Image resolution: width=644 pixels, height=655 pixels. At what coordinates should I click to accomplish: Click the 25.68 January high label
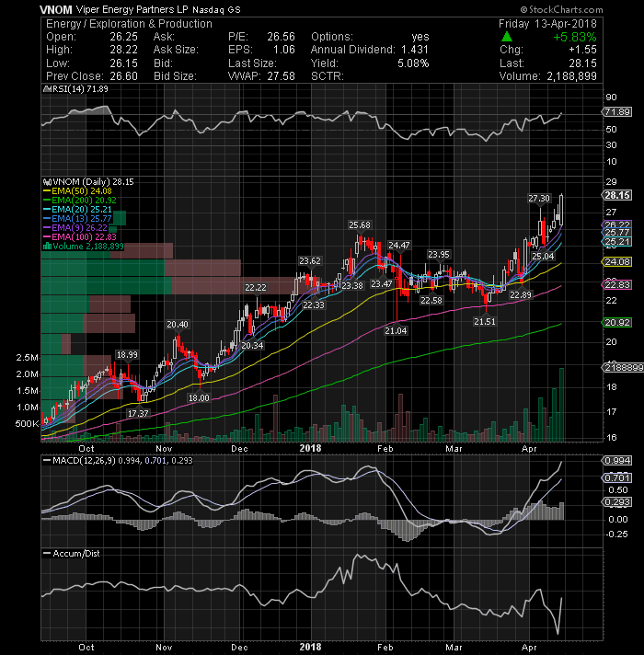359,225
